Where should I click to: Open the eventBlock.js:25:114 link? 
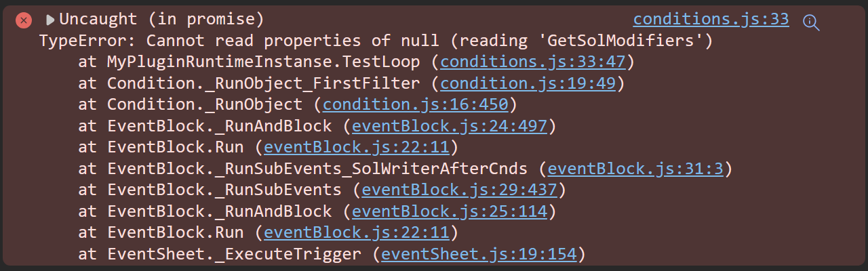point(450,212)
